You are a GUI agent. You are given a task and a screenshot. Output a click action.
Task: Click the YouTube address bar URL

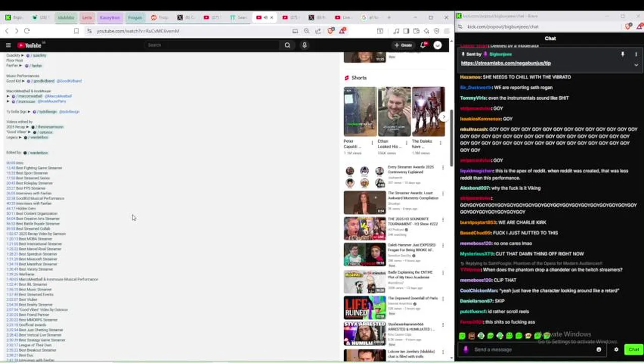(138, 31)
